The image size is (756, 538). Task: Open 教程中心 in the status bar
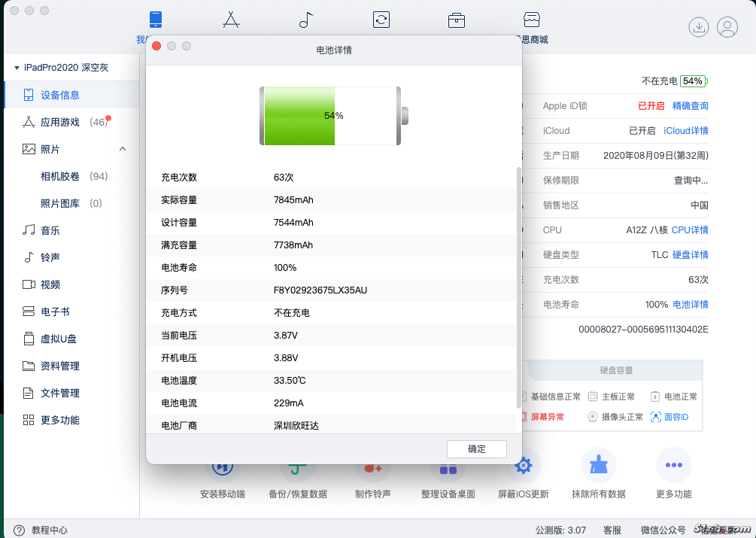point(49,530)
